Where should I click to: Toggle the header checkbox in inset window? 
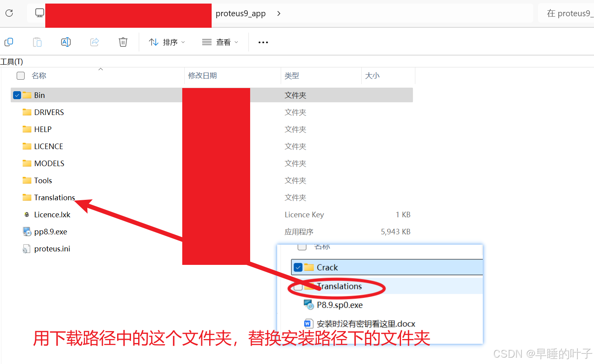302,247
